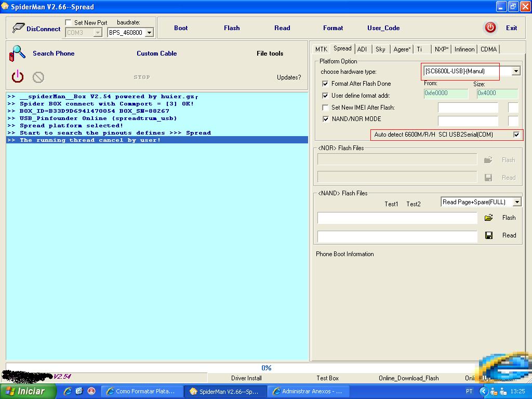This screenshot has width=532, height=399.
Task: Select log line 'The running thread cancel by user!'
Action: point(157,140)
